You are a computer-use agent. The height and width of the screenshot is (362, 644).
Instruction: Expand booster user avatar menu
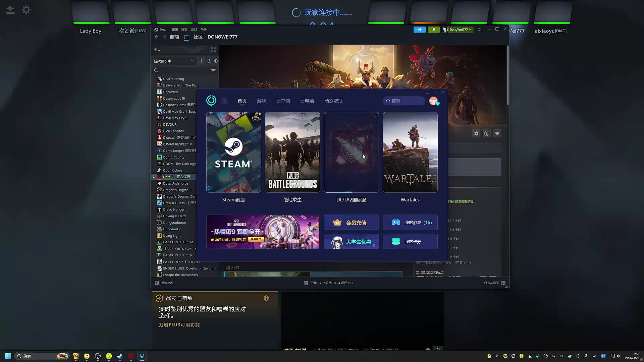434,101
